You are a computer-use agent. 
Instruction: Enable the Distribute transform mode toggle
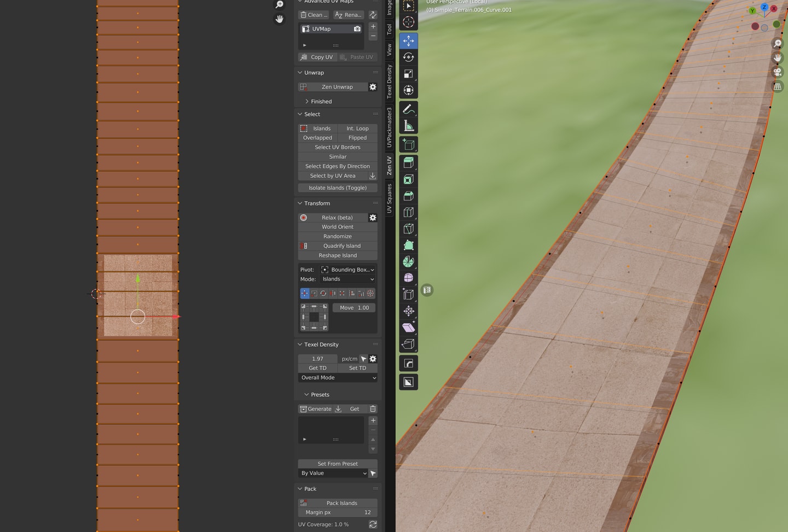click(x=361, y=293)
